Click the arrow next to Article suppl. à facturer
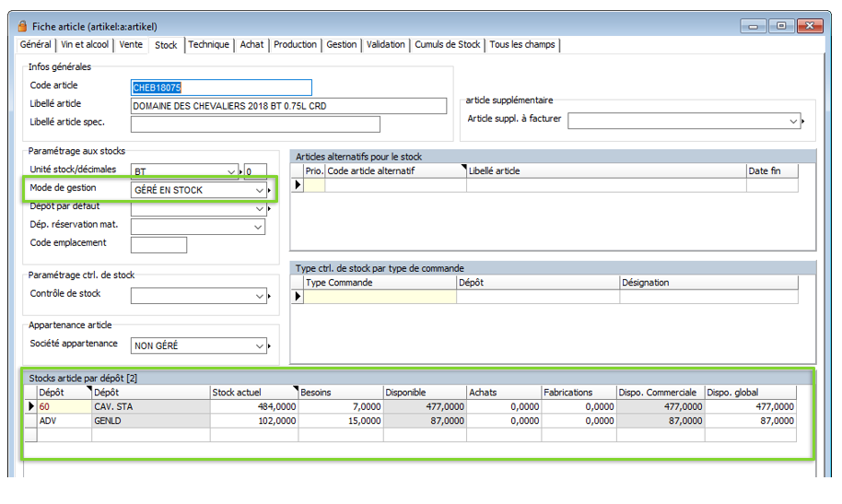Image resolution: width=842 pixels, height=504 pixels. coord(803,121)
